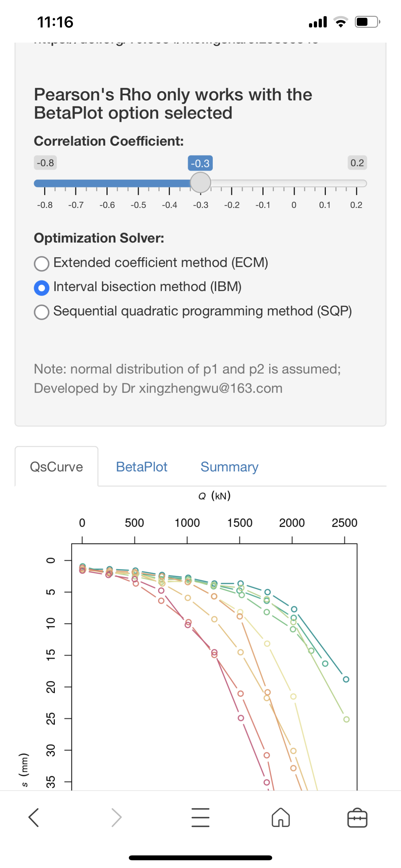401x868 pixels.
Task: Tap the browser back arrow icon
Action: pos(34,817)
